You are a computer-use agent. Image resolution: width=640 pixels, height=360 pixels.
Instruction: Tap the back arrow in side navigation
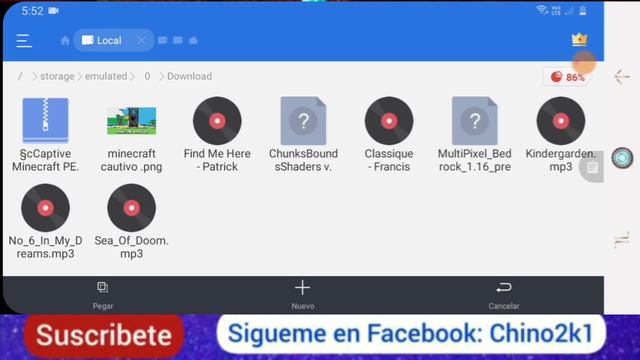tap(622, 76)
